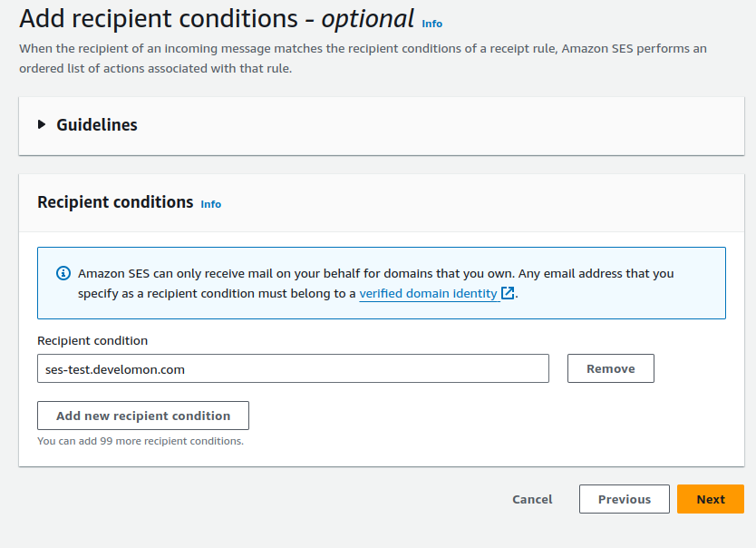The image size is (756, 548).
Task: Click the info circle icon in the alert box
Action: pyautogui.click(x=63, y=273)
